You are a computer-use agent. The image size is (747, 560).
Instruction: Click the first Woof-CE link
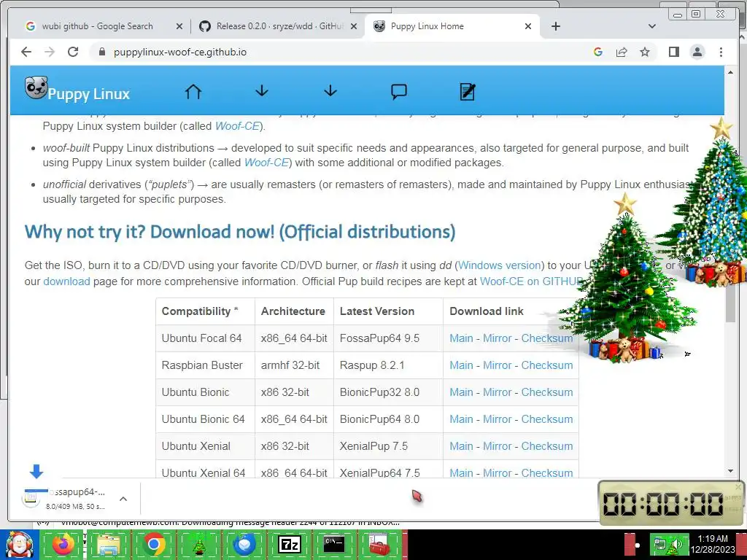[237, 126]
